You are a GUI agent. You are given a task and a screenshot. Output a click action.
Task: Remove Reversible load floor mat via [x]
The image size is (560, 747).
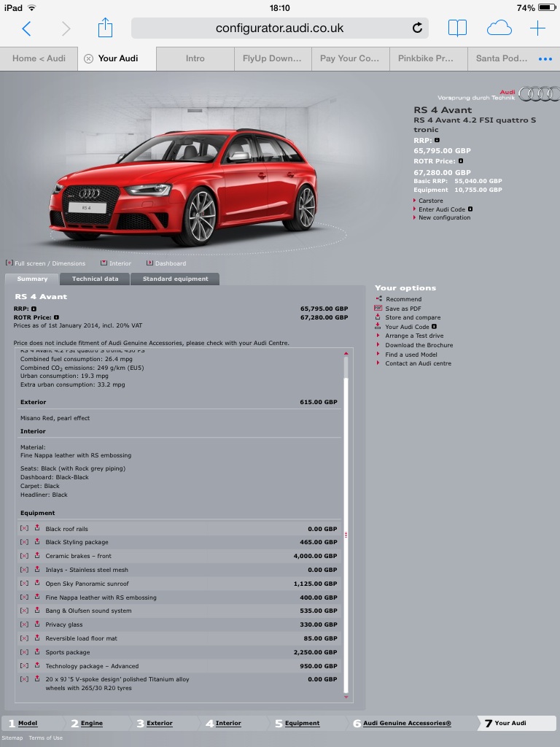pyautogui.click(x=24, y=638)
